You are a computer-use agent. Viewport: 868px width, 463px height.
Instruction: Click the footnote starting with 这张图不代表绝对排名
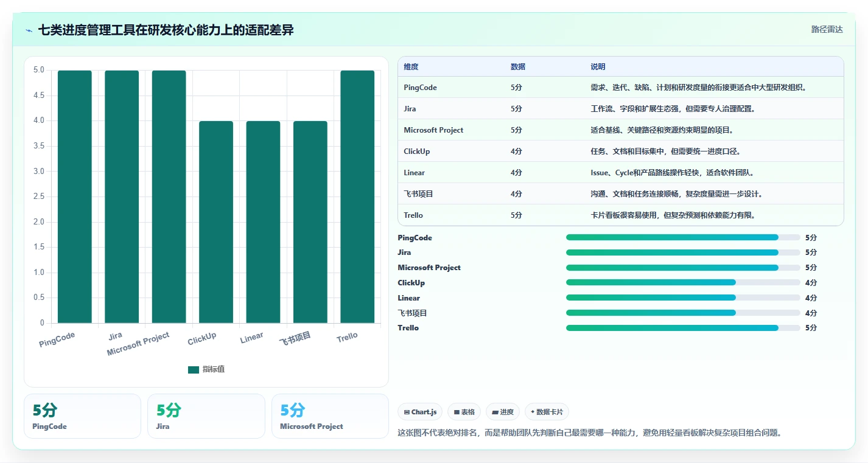(589, 433)
